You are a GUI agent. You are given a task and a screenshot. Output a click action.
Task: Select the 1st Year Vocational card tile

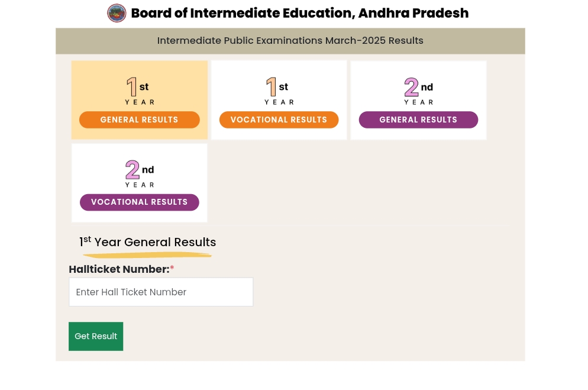click(x=279, y=100)
